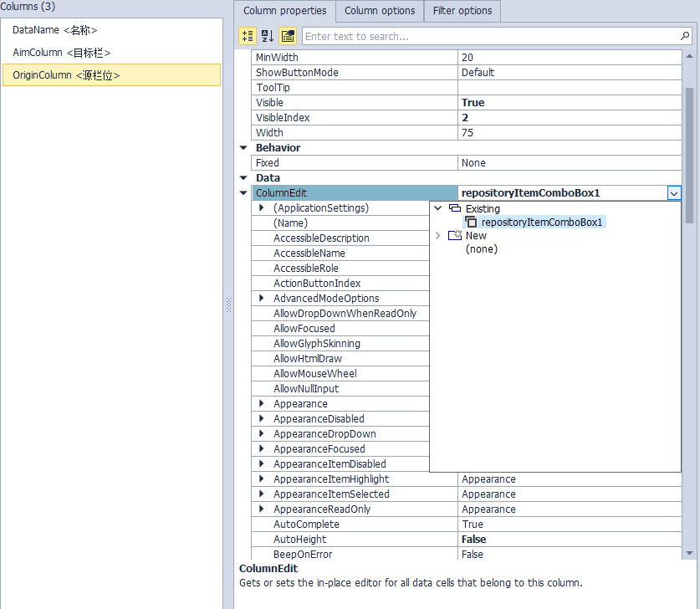Click the Width value 75
The width and height of the screenshot is (700, 609).
click(x=570, y=133)
